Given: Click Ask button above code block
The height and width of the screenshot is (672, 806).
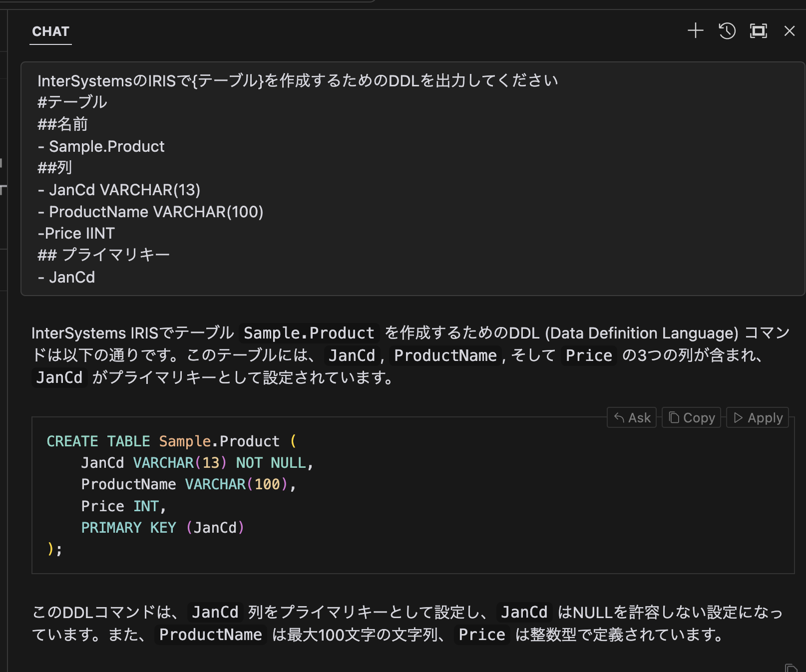Looking at the screenshot, I should coord(632,417).
